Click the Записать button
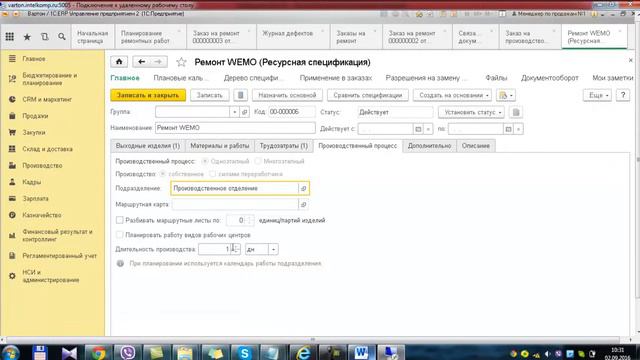The image size is (640, 360). [210, 95]
